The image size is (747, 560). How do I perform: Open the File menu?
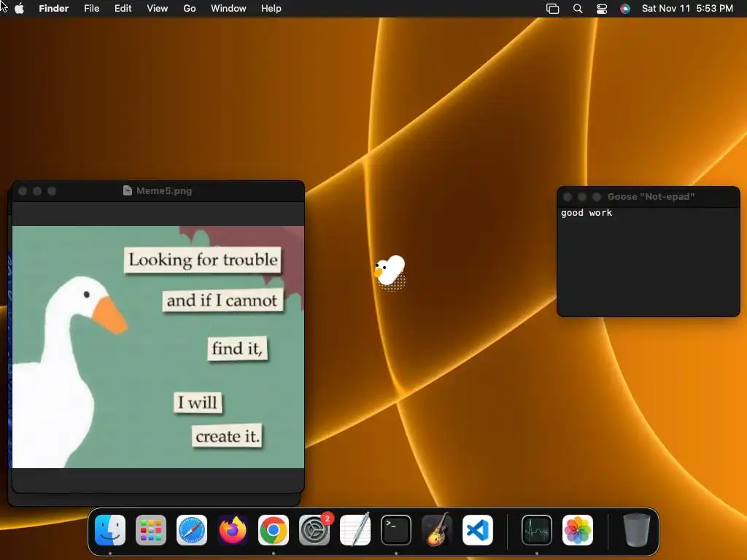click(x=91, y=8)
